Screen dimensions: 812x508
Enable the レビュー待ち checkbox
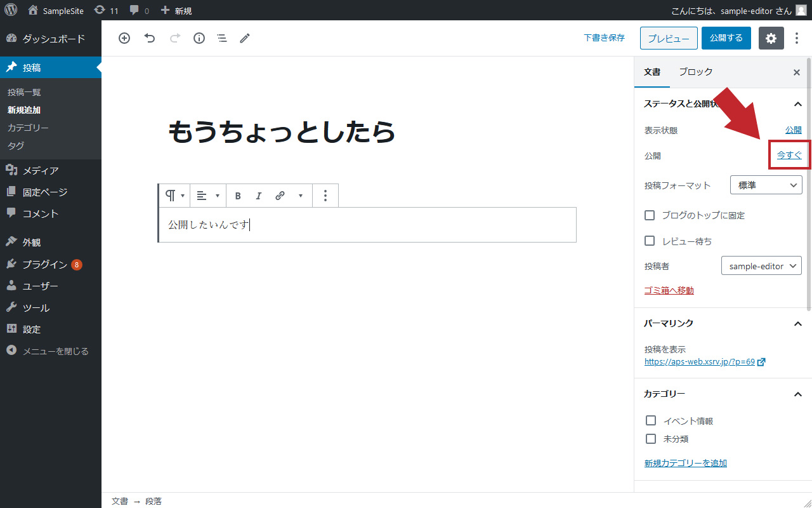coord(650,241)
